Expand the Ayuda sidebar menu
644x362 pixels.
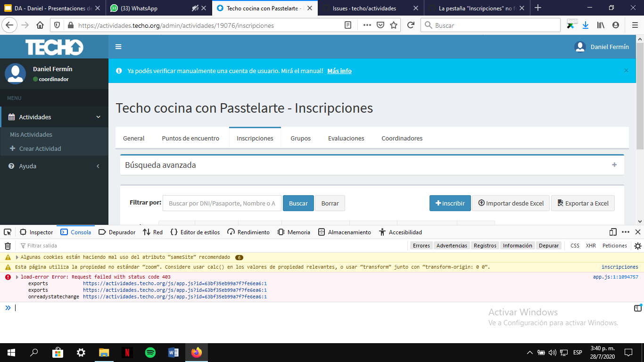click(54, 166)
